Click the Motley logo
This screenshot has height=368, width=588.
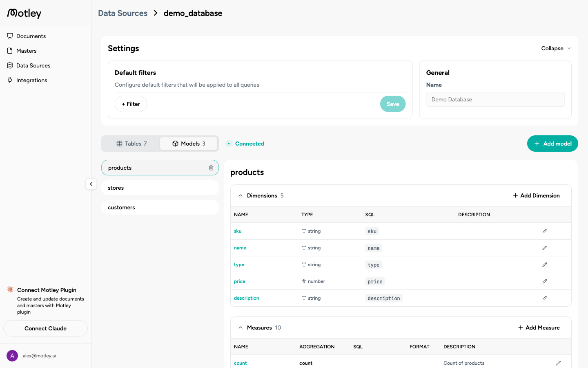[x=24, y=13]
